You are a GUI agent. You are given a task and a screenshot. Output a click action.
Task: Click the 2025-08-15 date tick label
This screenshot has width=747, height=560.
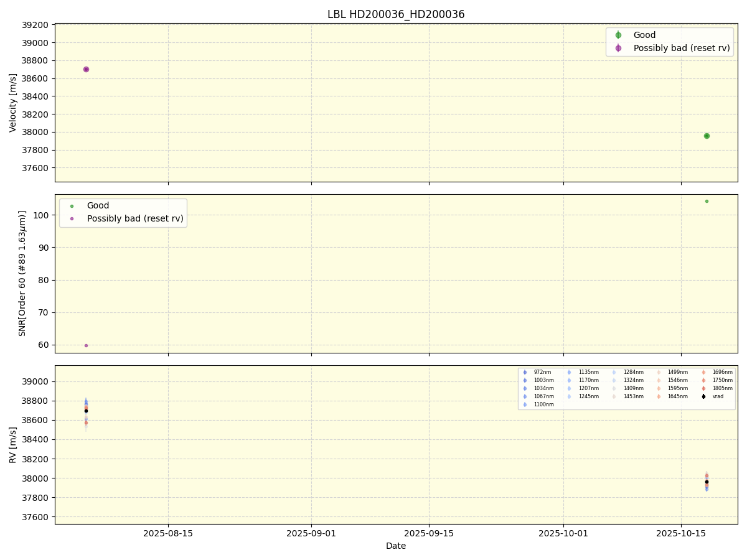168,533
